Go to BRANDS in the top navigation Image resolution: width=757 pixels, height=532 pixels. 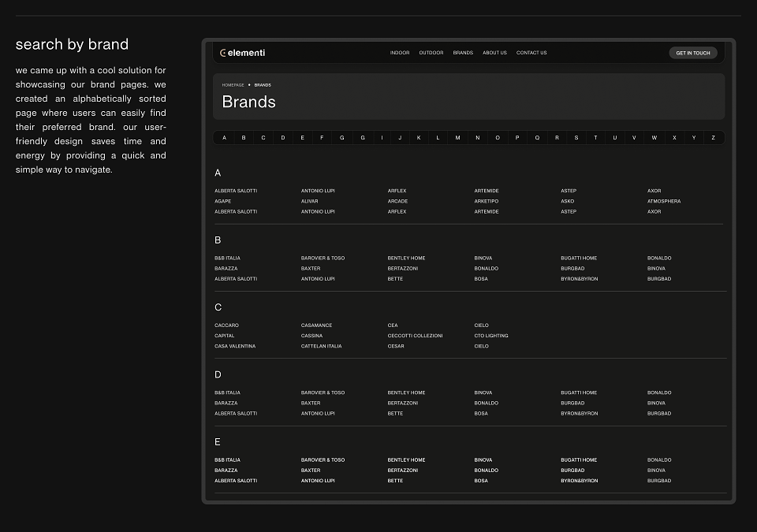coord(463,53)
